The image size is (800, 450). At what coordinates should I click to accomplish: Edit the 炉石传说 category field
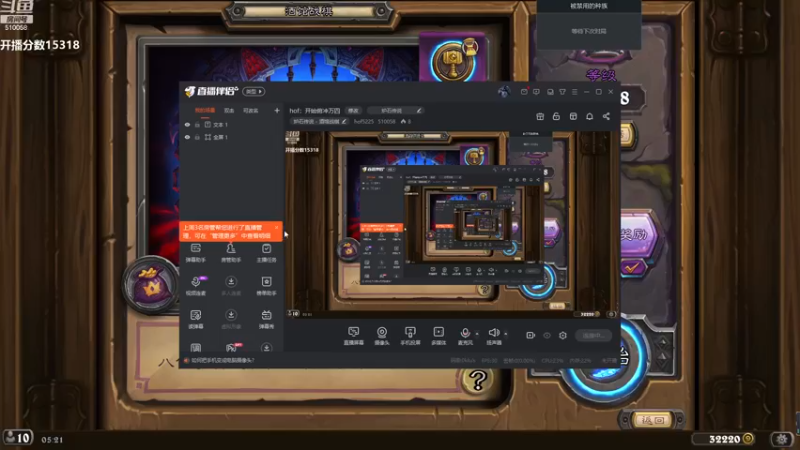point(395,110)
